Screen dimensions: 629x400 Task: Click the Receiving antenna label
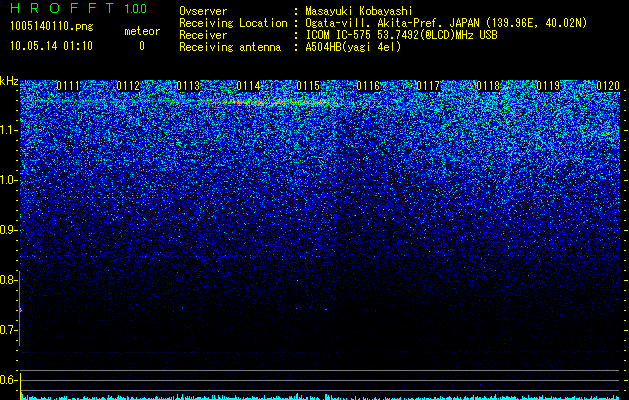[x=230, y=47]
